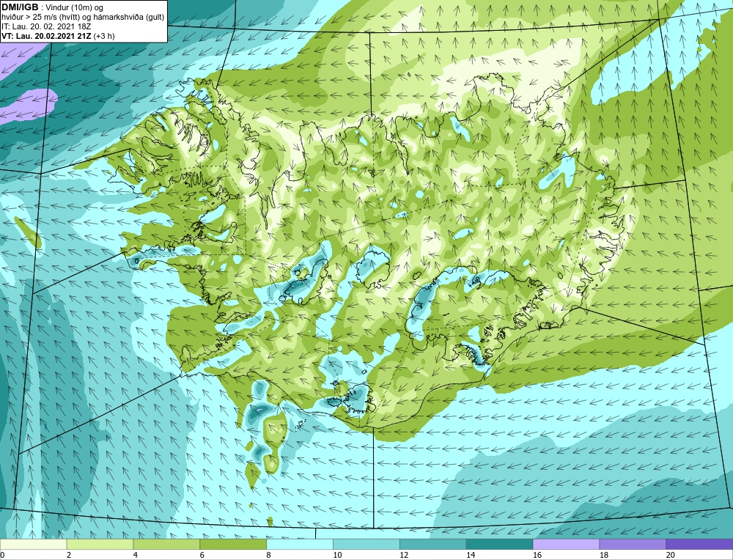733x560 pixels.
Task: Pick the 4–6 m/s green legend swatch
Action: point(166,544)
